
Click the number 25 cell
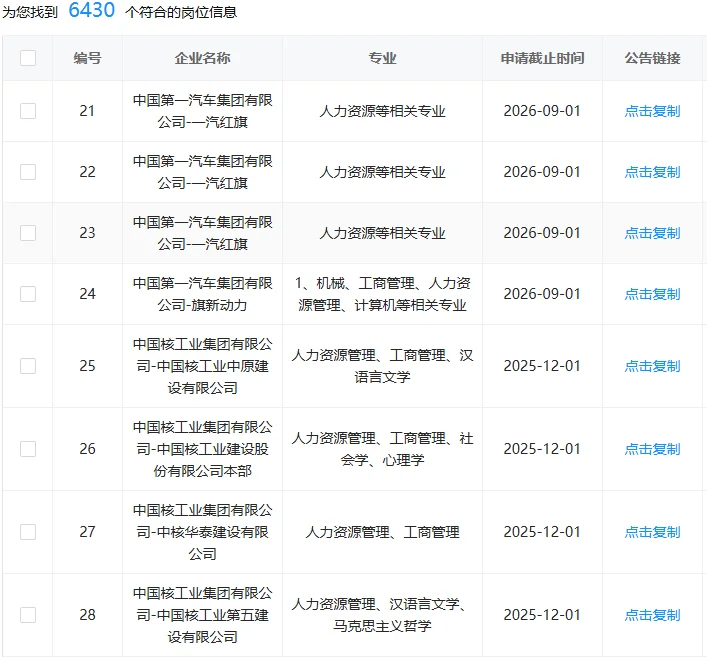coord(87,366)
